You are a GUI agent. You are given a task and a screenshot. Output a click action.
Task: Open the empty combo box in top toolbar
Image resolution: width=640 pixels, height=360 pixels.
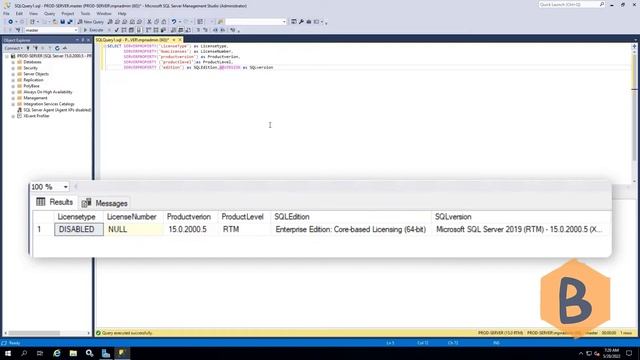[x=256, y=22]
